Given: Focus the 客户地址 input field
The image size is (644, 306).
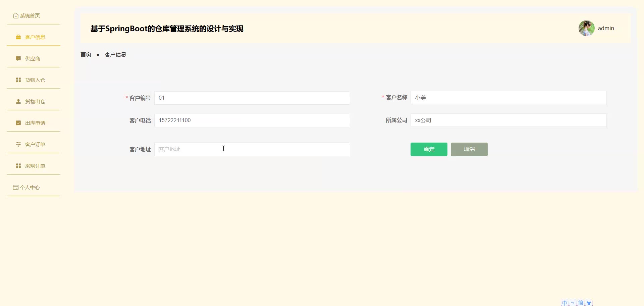Looking at the screenshot, I should click(252, 149).
